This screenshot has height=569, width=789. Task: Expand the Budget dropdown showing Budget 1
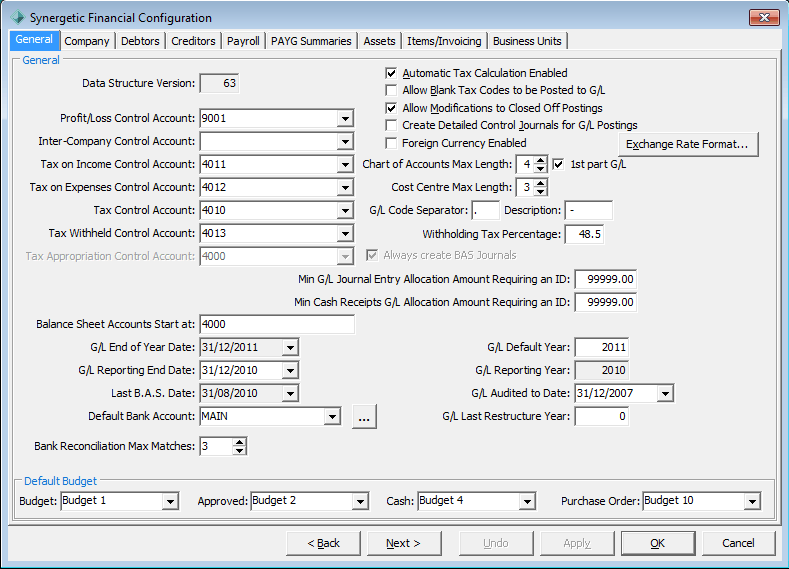click(170, 501)
